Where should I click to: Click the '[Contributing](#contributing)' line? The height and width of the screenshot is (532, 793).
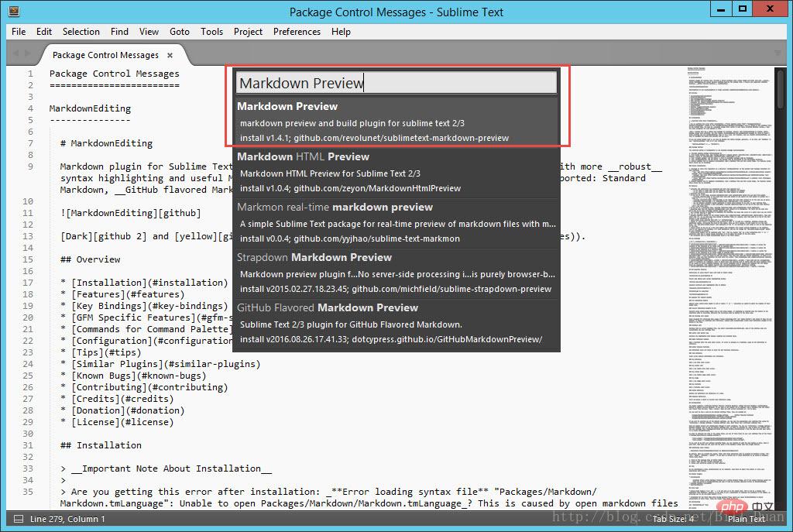point(144,387)
